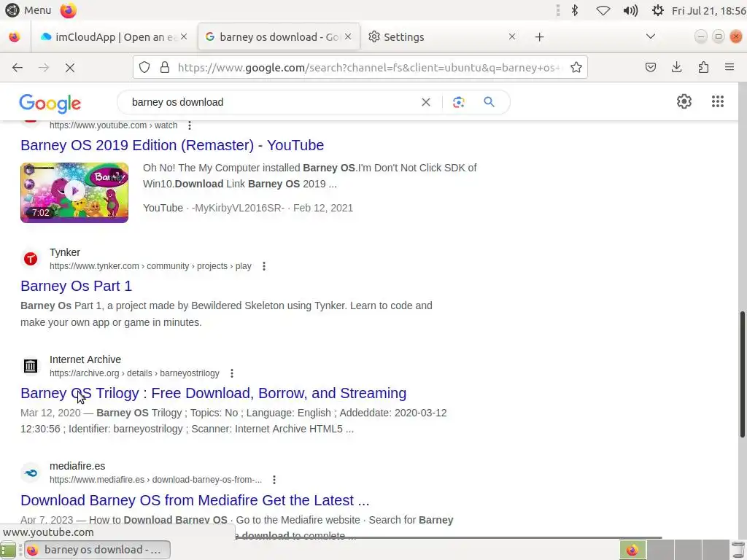Select the barney os download tab

278,36
